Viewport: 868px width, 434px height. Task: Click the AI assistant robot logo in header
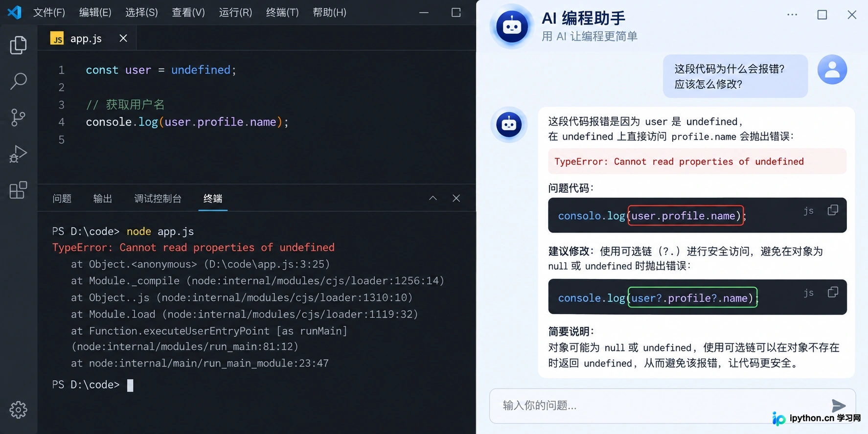click(512, 26)
